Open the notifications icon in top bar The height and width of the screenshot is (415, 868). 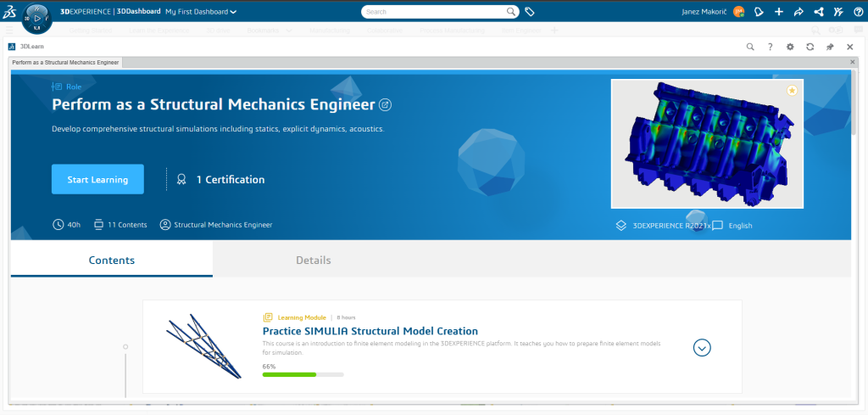pyautogui.click(x=759, y=12)
